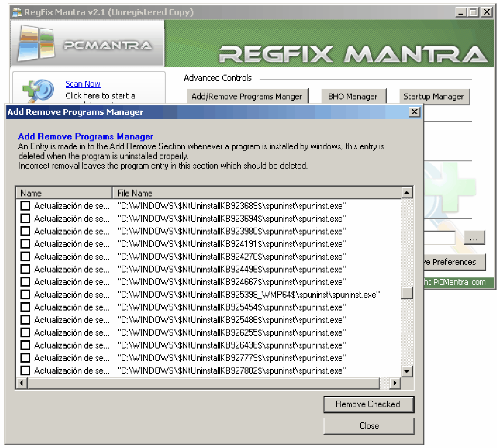Click the Scan Now link

83,84
